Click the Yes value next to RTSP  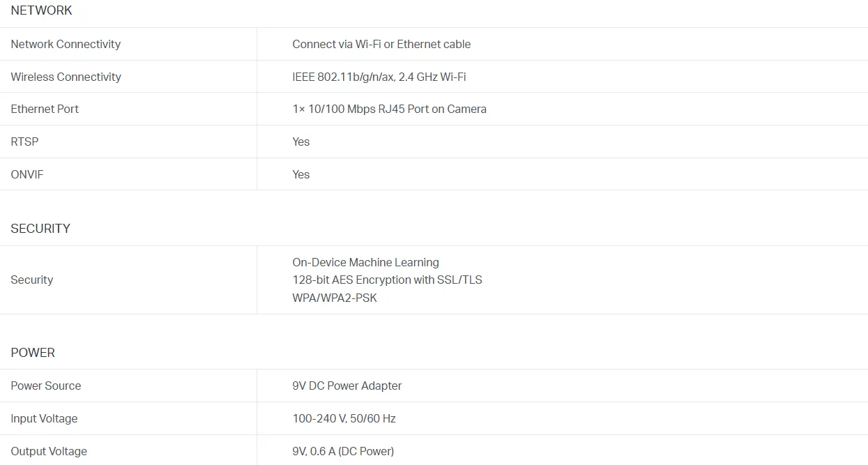point(301,142)
